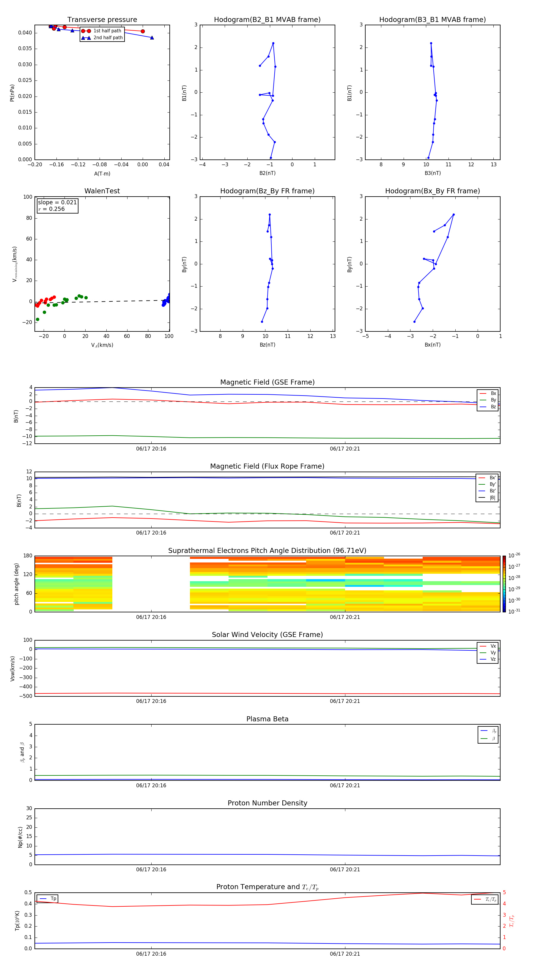Viewport: 535px width, 980px height.
Task: Click the 'Hodogram(B3_B1 MVAB frame)' title
Action: pos(432,20)
